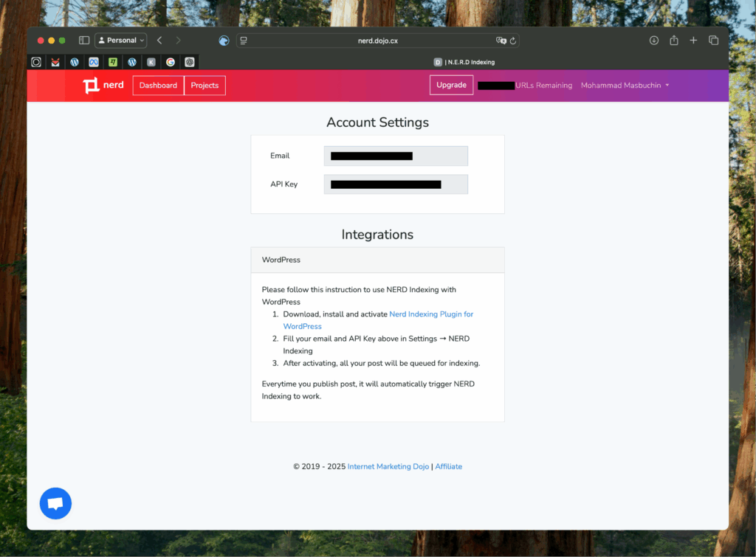Image resolution: width=756 pixels, height=557 pixels.
Task: Show the downloads list
Action: (654, 41)
